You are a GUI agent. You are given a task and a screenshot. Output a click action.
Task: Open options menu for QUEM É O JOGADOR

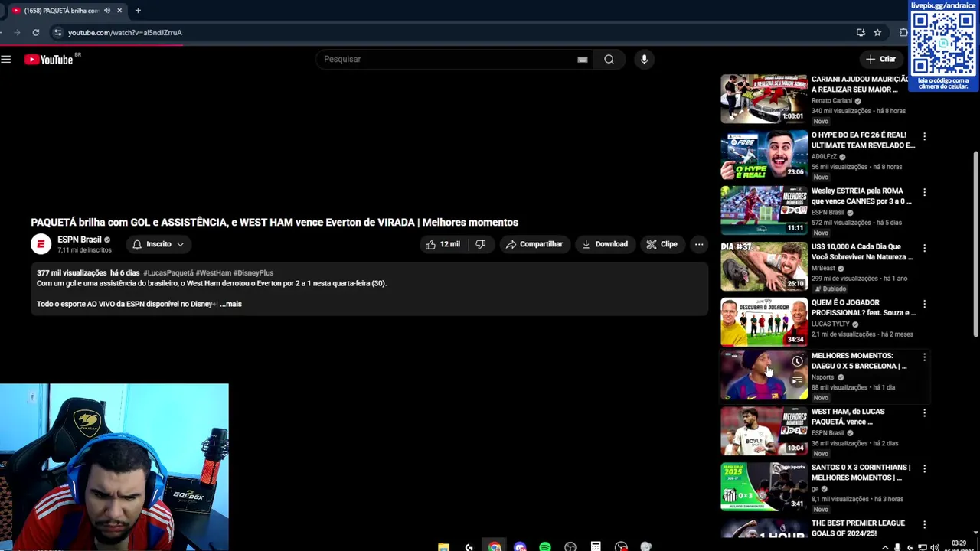[924, 304]
